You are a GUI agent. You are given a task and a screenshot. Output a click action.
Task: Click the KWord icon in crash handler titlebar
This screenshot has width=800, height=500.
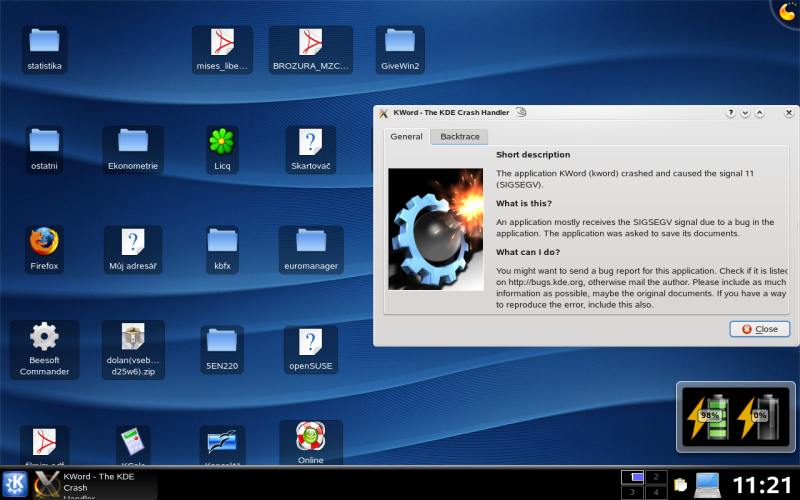point(384,113)
